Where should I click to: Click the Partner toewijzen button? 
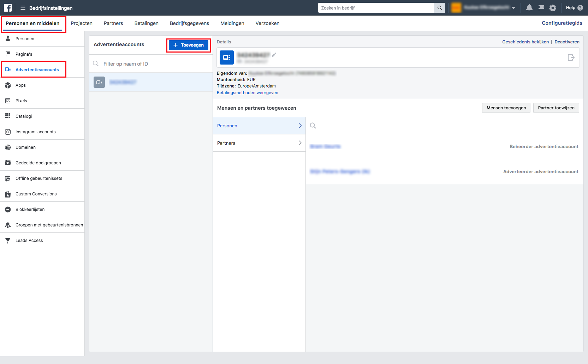pos(556,108)
